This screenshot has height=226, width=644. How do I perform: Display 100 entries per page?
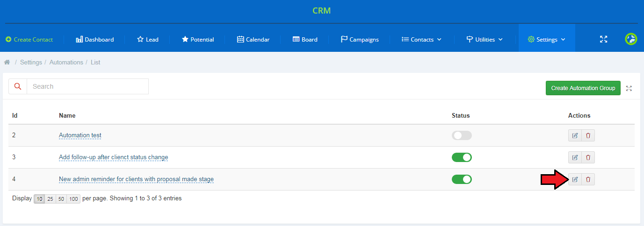73,199
